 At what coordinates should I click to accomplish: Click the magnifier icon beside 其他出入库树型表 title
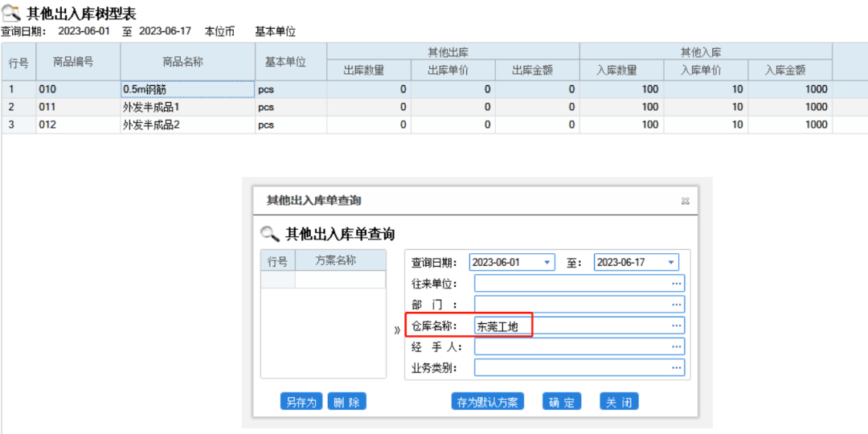pos(11,14)
